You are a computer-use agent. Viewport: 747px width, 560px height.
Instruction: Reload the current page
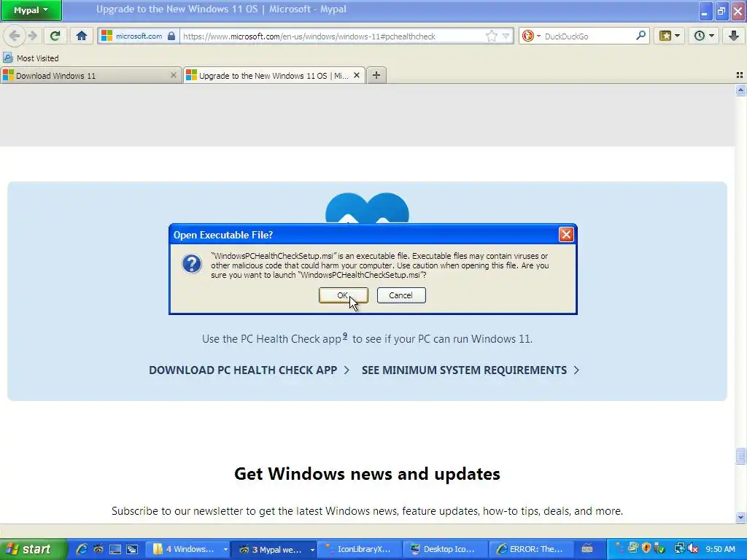(55, 36)
